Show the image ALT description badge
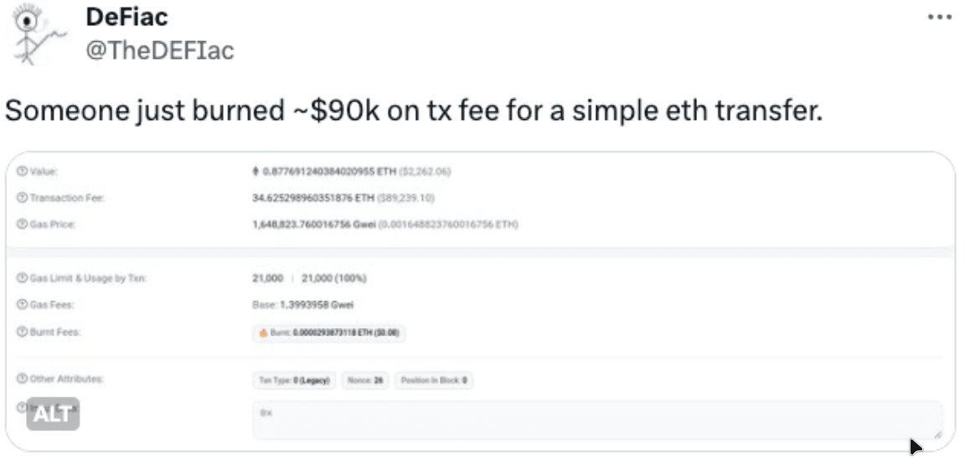The width and height of the screenshot is (980, 462). click(x=53, y=413)
